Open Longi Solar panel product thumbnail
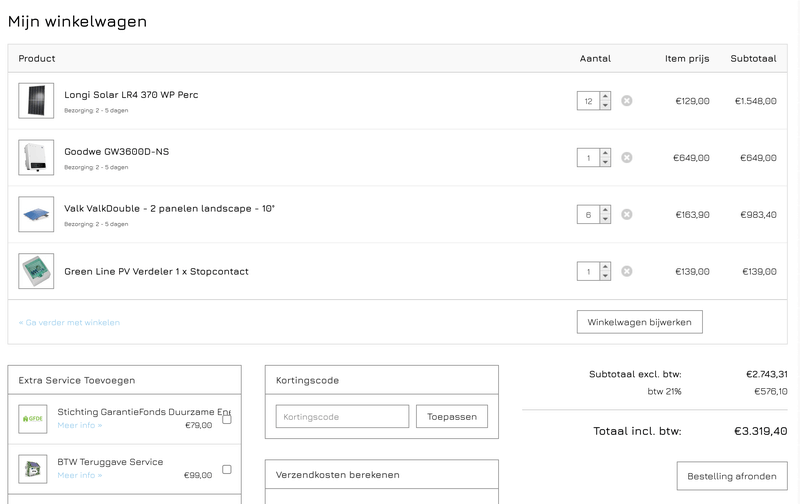 [x=36, y=100]
